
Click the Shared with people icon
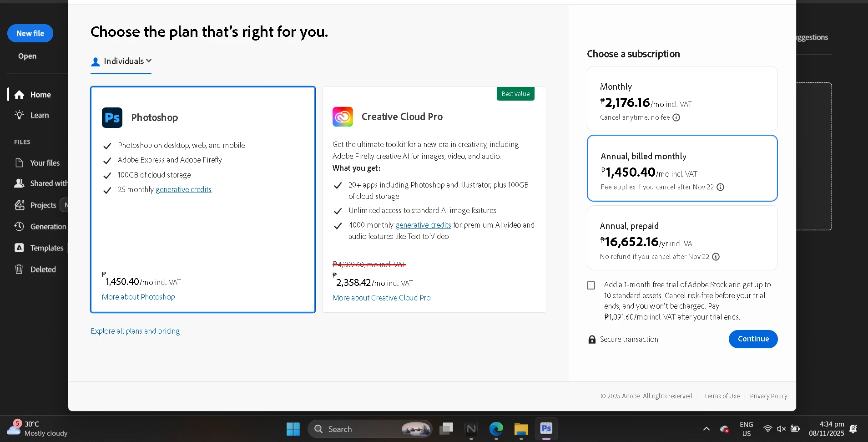click(x=19, y=183)
